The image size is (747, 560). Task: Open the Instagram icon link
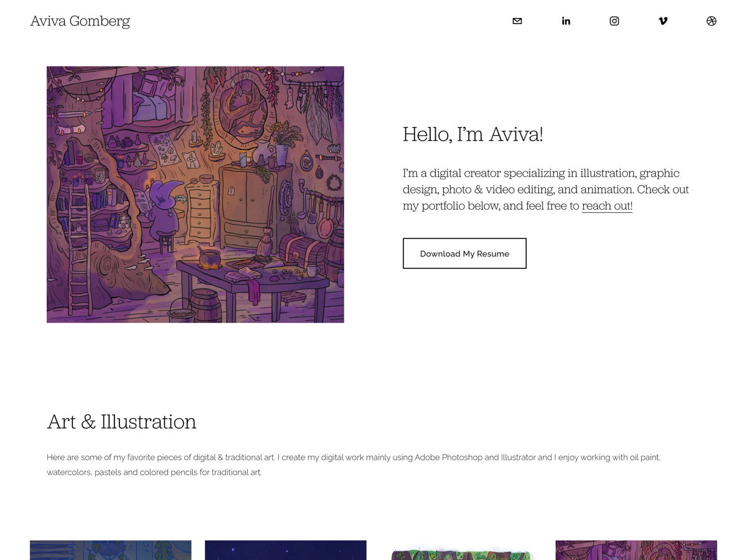point(614,21)
